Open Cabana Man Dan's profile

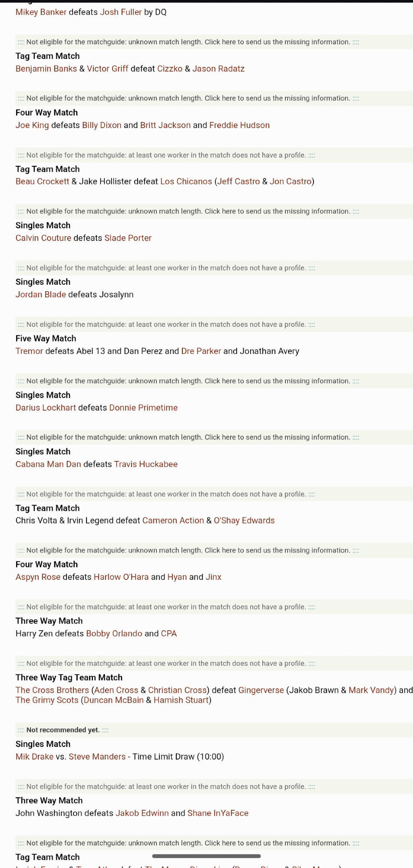(48, 464)
